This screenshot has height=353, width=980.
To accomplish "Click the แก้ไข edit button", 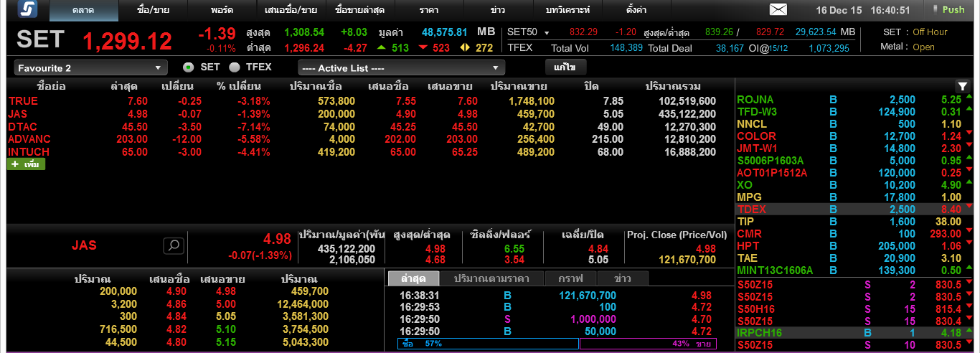I will [566, 67].
